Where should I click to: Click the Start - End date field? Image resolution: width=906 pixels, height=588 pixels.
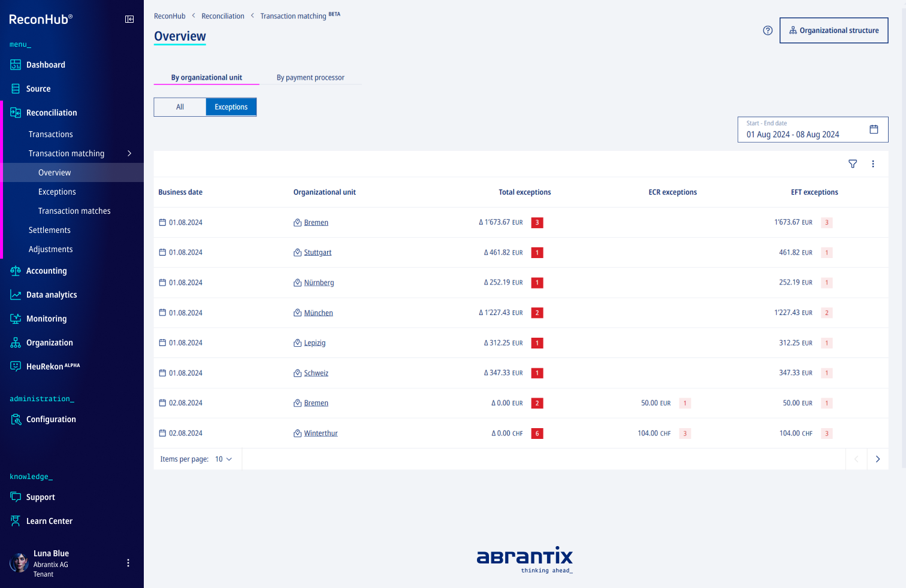(803, 130)
